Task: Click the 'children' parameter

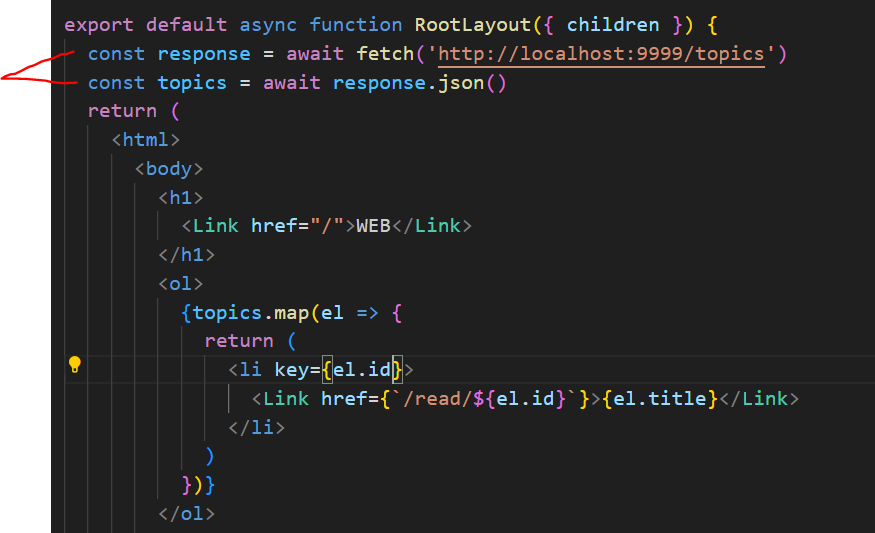Action: point(613,25)
